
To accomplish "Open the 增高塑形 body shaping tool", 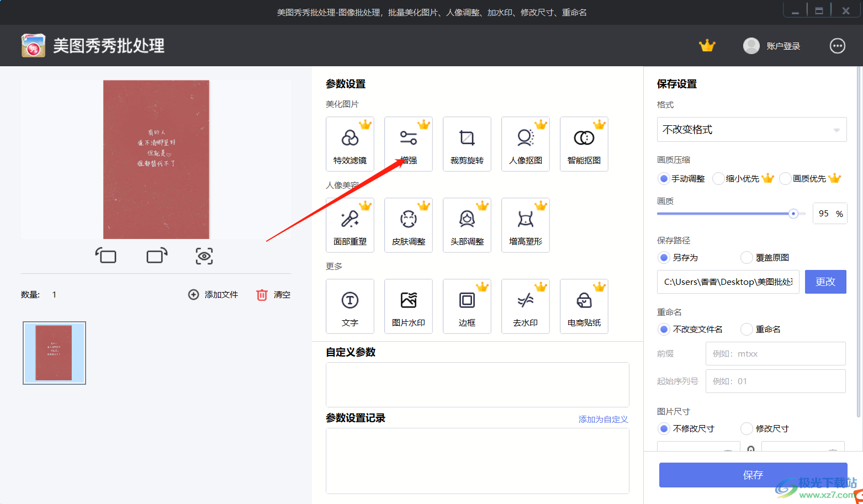I will click(526, 225).
